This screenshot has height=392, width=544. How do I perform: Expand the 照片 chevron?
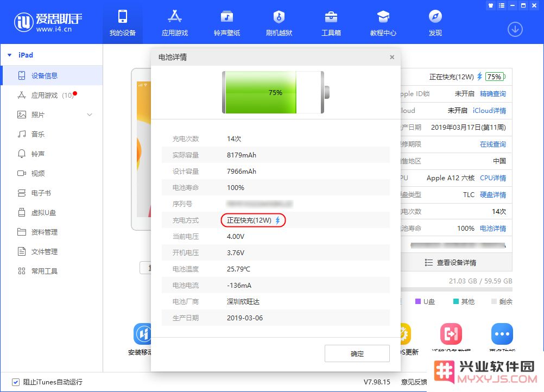coord(90,115)
